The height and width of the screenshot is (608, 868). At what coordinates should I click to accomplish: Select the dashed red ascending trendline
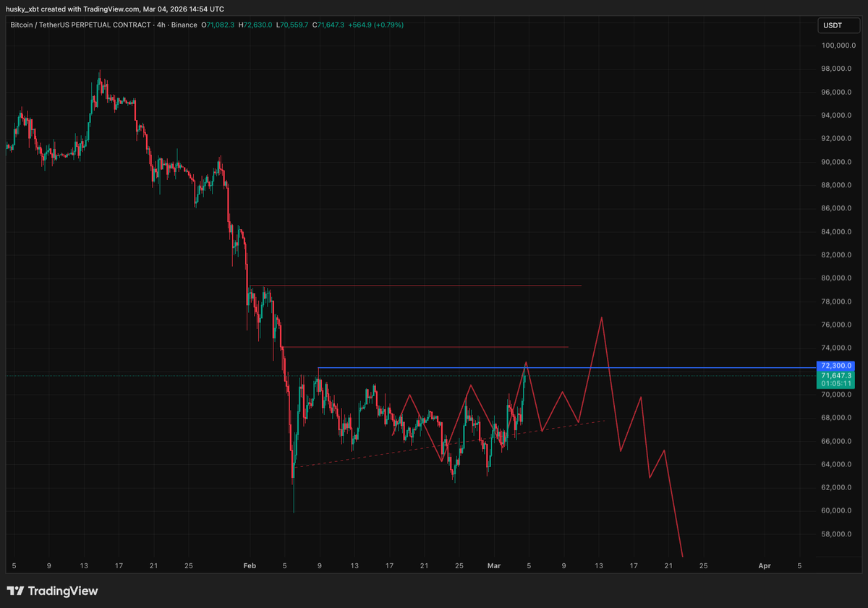(448, 444)
